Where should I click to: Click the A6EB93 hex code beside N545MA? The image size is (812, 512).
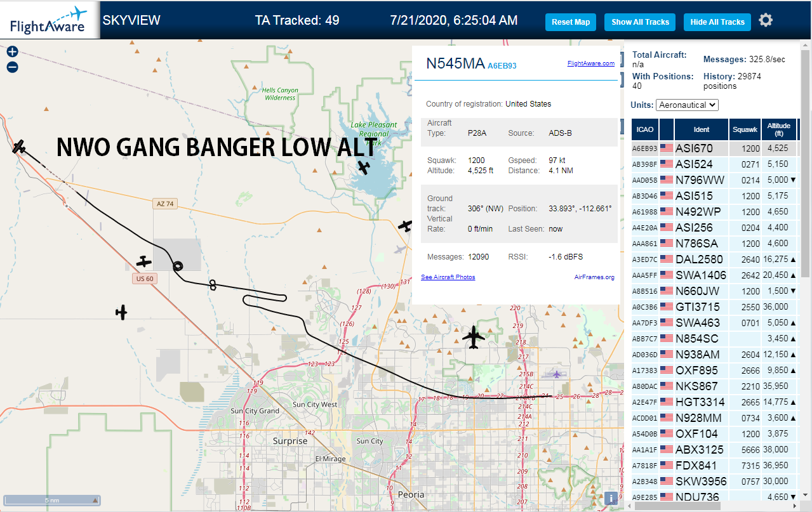click(x=502, y=65)
